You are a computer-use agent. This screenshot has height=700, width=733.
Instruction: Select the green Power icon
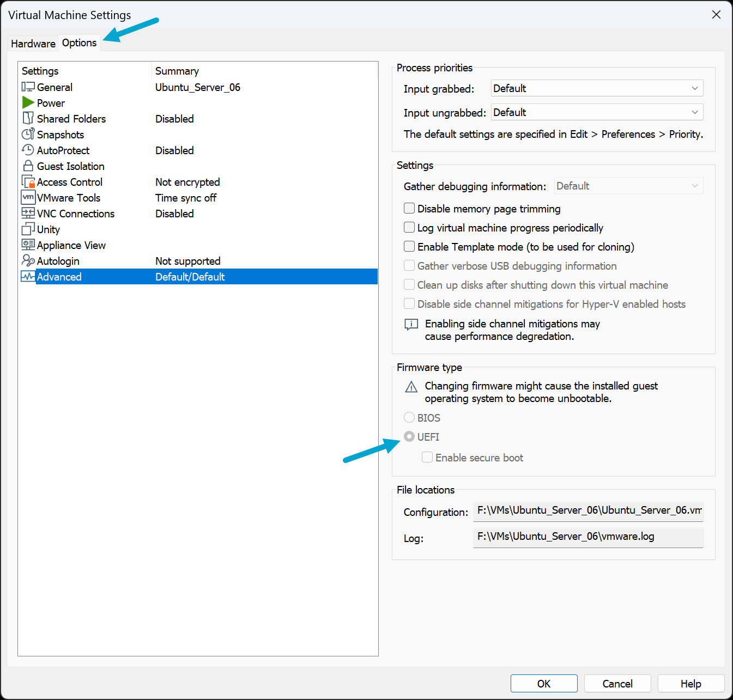28,103
